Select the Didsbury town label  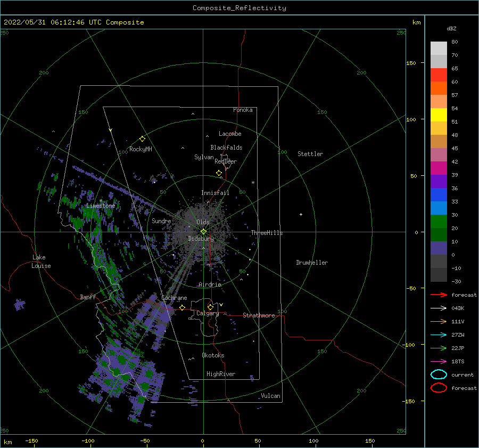click(201, 239)
